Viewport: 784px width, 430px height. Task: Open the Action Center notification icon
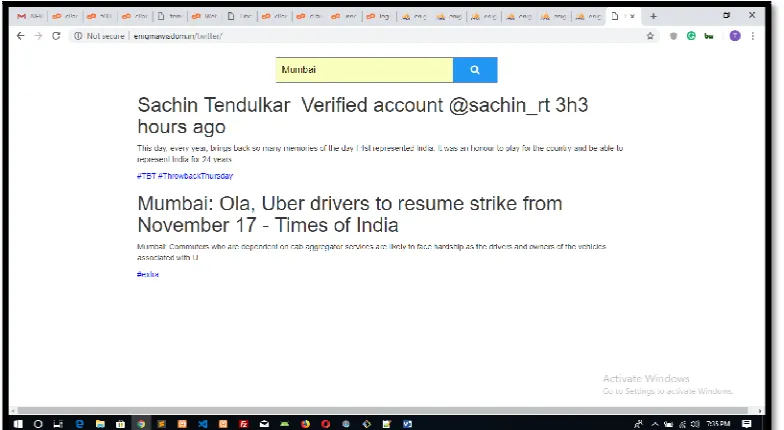point(746,424)
